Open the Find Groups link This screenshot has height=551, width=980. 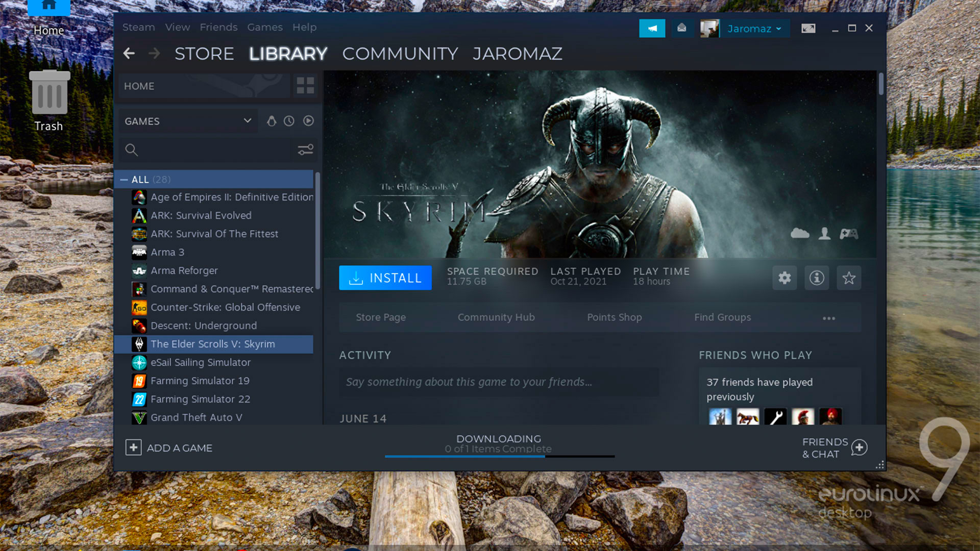tap(722, 317)
